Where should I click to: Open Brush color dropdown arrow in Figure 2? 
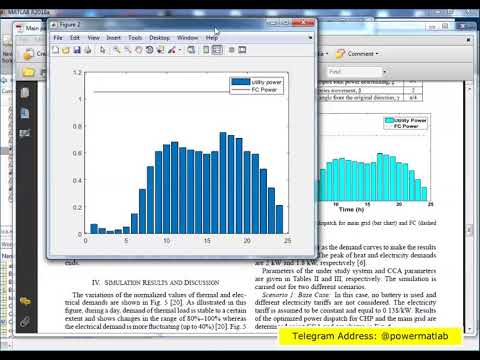tap(180, 50)
